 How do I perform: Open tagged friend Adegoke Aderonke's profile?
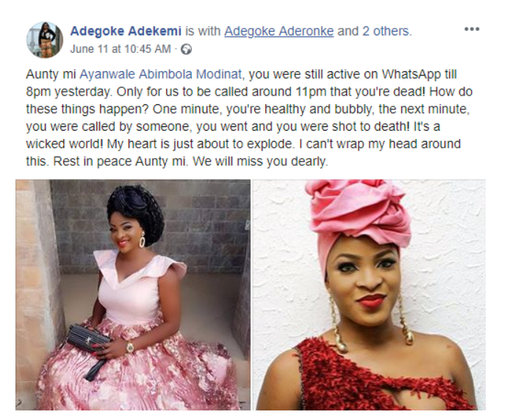[x=279, y=32]
